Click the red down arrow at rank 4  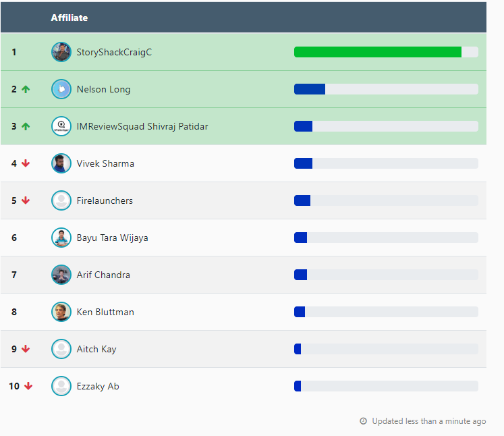pos(26,163)
